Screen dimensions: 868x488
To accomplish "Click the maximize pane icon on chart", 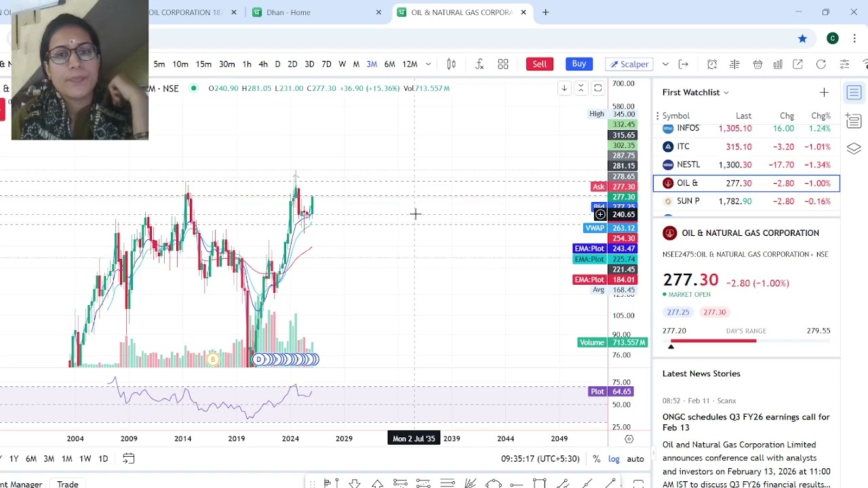I will pyautogui.click(x=597, y=88).
